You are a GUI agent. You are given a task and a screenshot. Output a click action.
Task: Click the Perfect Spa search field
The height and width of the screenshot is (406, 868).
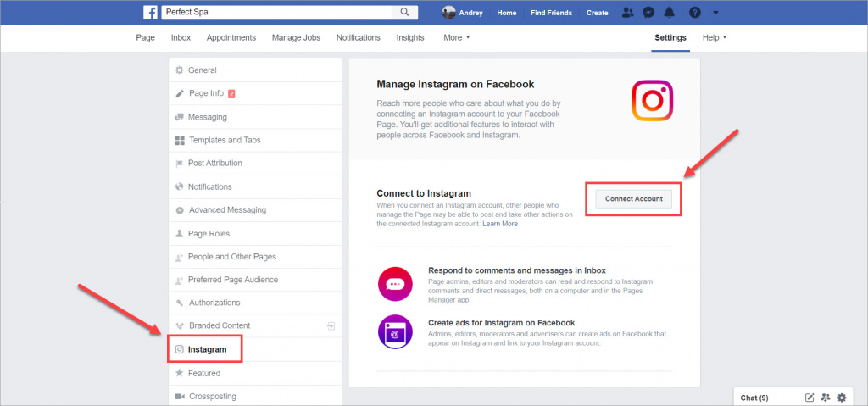[x=277, y=12]
